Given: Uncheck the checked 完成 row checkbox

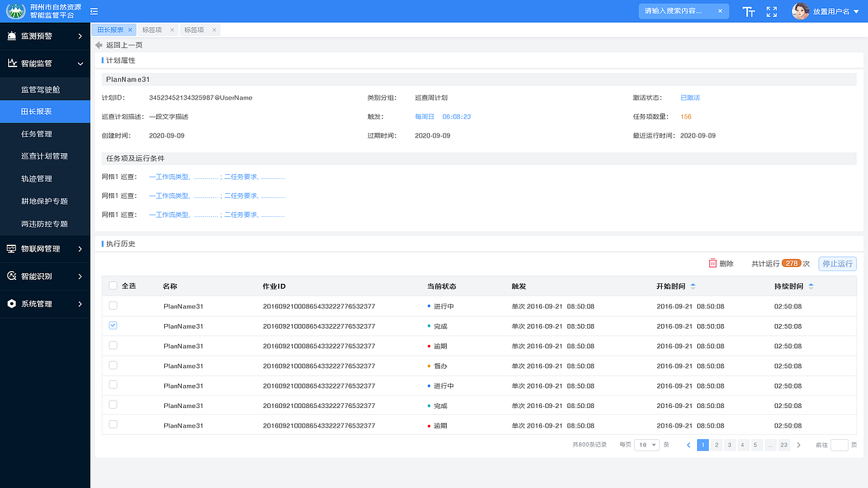Looking at the screenshot, I should 113,325.
